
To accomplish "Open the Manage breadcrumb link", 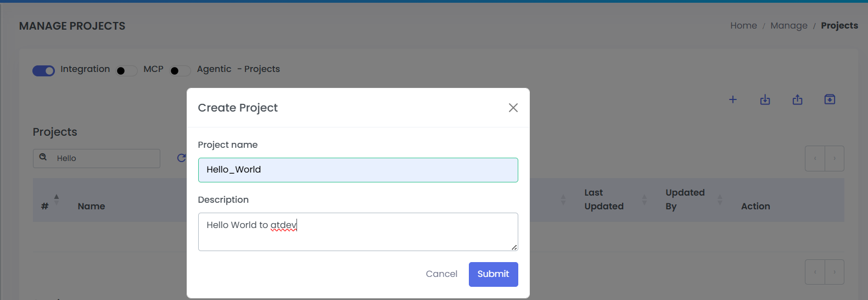I will pyautogui.click(x=788, y=26).
